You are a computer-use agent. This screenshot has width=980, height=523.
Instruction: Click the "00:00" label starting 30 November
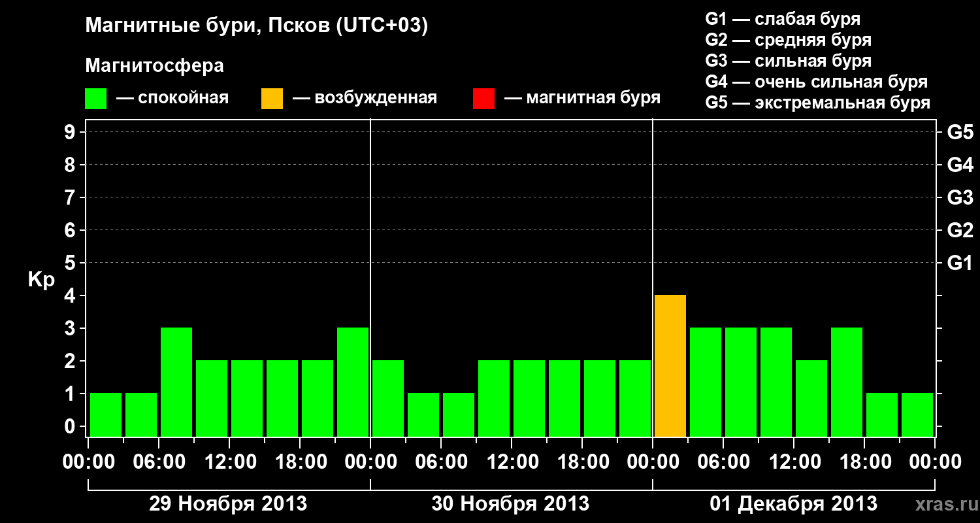tap(370, 462)
